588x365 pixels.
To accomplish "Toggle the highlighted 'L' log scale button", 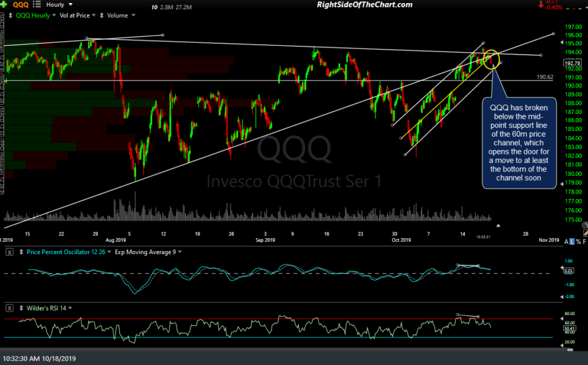I will point(572,241).
